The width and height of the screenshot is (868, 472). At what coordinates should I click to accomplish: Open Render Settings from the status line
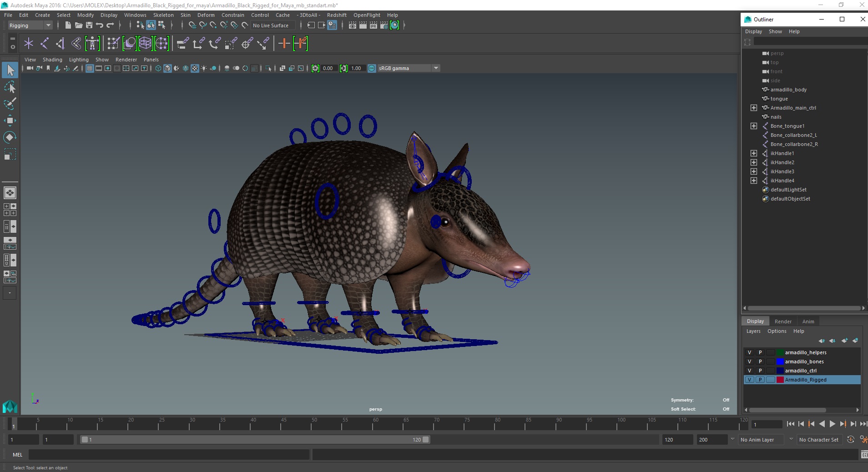point(384,25)
